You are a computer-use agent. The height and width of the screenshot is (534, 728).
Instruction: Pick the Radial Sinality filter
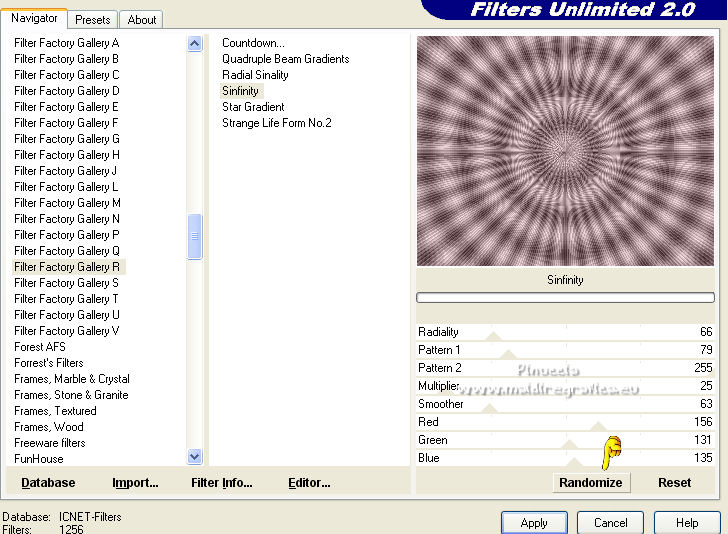coord(255,75)
